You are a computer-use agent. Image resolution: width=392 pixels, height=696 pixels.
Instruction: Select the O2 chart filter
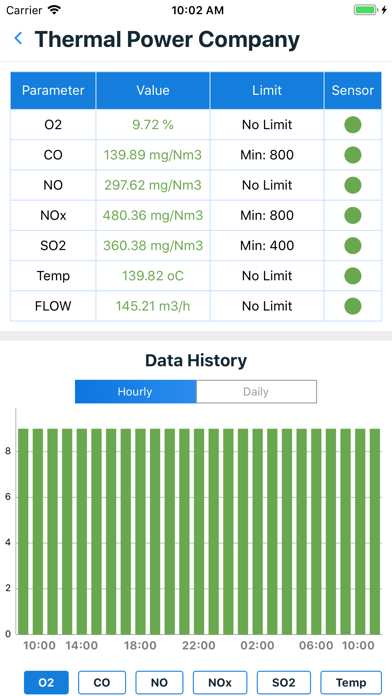pos(46,682)
